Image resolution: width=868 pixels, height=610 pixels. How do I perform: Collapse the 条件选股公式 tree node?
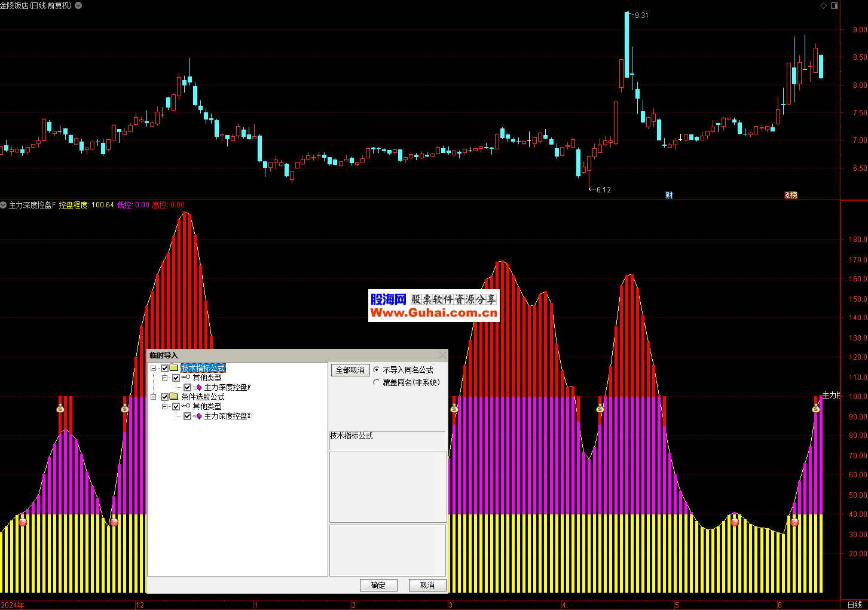(x=154, y=397)
